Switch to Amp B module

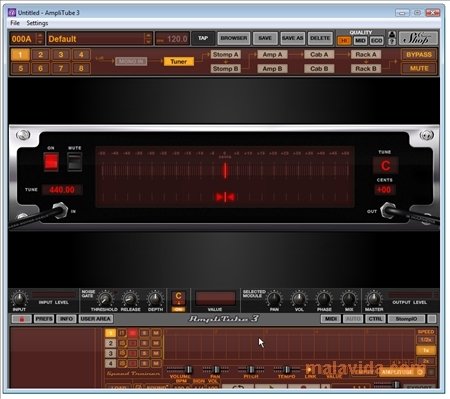tap(272, 69)
